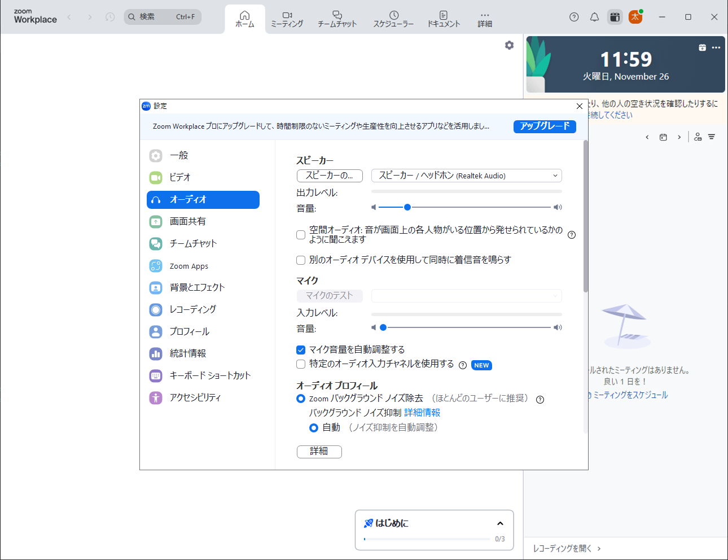Image resolution: width=728 pixels, height=560 pixels.
Task: Open speaker device dropdown
Action: pyautogui.click(x=467, y=176)
